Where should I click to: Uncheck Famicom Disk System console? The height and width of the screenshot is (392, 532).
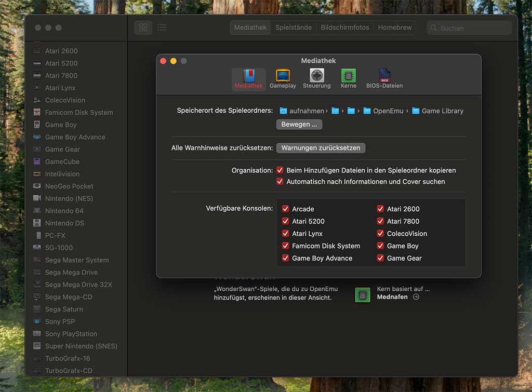[285, 246]
